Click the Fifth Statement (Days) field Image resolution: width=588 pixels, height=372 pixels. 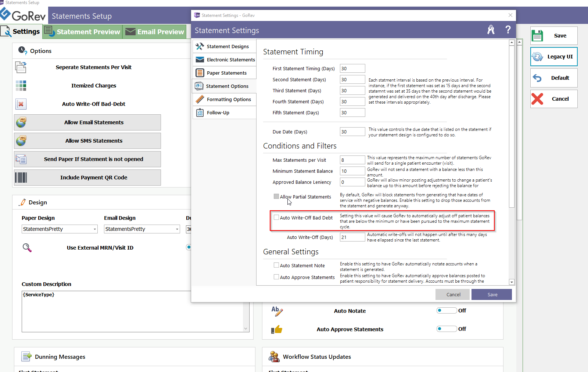point(352,112)
